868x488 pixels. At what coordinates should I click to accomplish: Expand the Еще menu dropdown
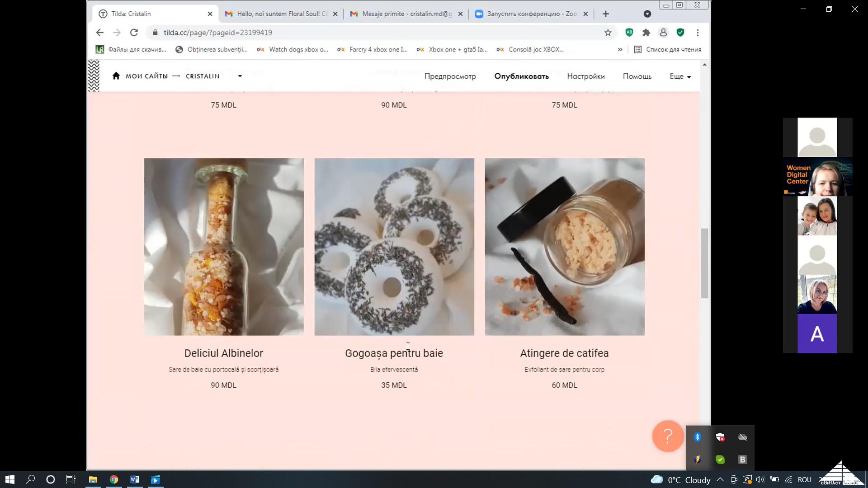point(680,76)
